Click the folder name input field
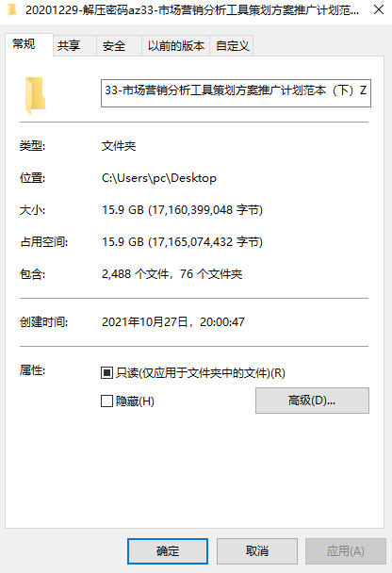The image size is (392, 573). (x=236, y=93)
